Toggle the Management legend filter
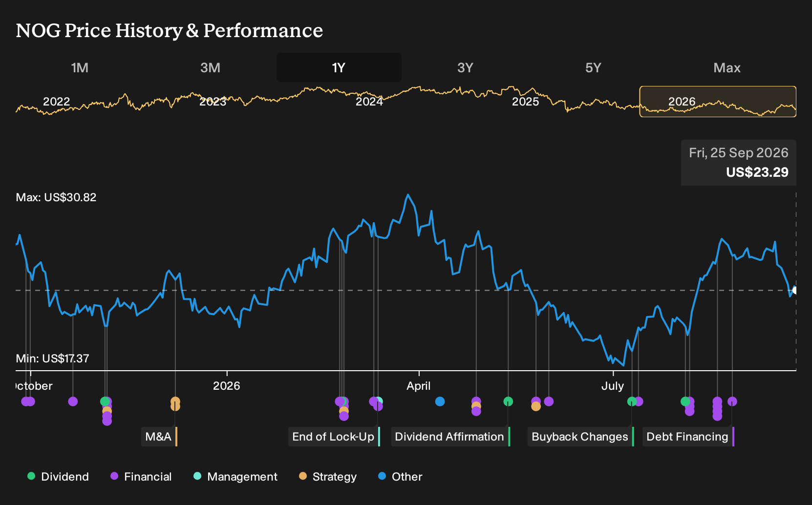The image size is (812, 505). click(x=235, y=477)
